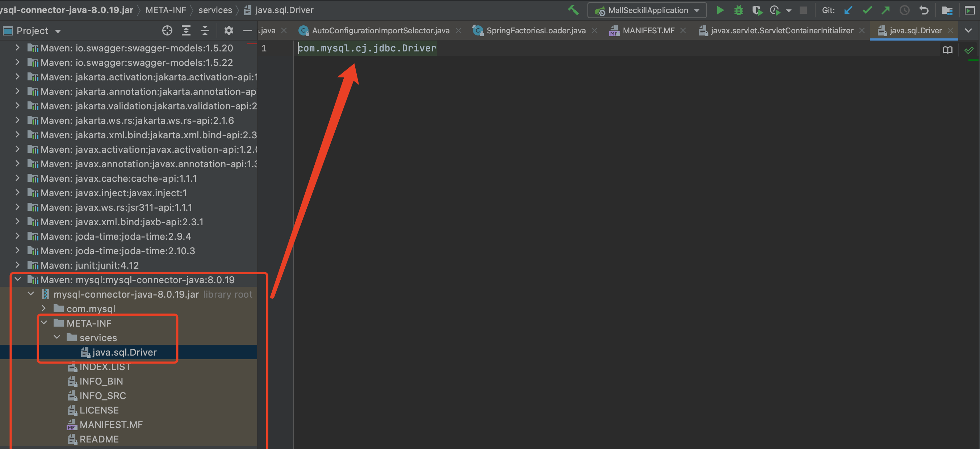This screenshot has height=449, width=980.
Task: Open MallSeckillApplication run configuration dropdown
Action: [x=697, y=10]
